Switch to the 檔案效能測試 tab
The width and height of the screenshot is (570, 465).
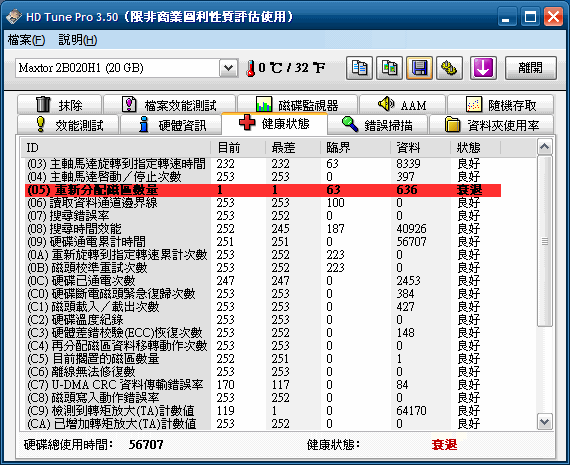tap(169, 105)
